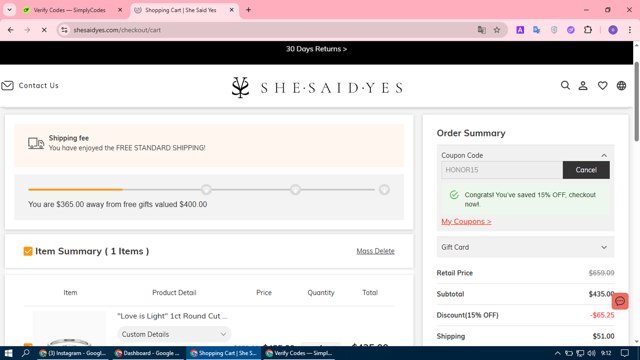The height and width of the screenshot is (360, 640).
Task: Open the site information icon in address bar
Action: point(64,30)
